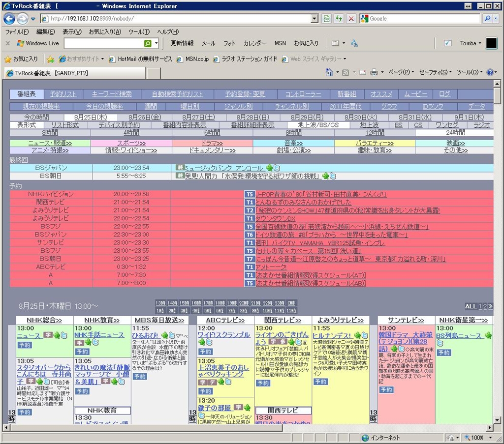
Task: Click the checkmark icon in Windows Live toolbar
Action: click(x=448, y=43)
